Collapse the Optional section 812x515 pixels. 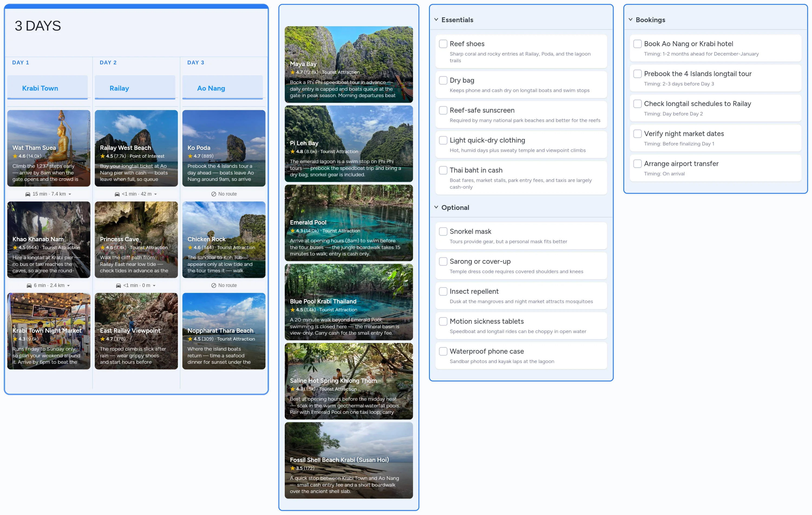coord(436,207)
